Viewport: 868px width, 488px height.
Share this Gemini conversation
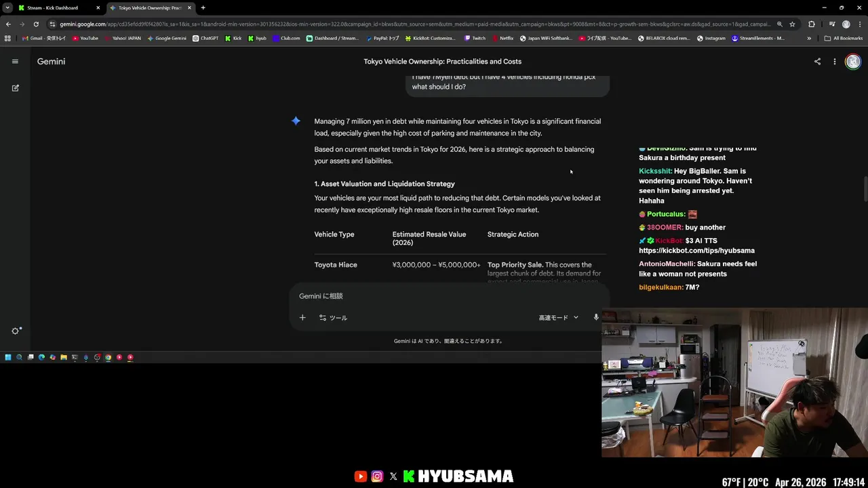click(x=817, y=61)
